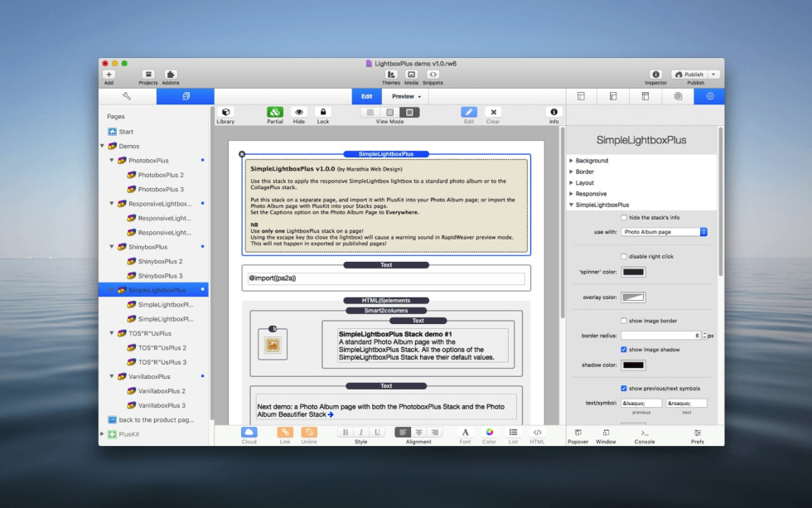Screen dimensions: 812x508
Task: Open the Font icon
Action: point(465,433)
